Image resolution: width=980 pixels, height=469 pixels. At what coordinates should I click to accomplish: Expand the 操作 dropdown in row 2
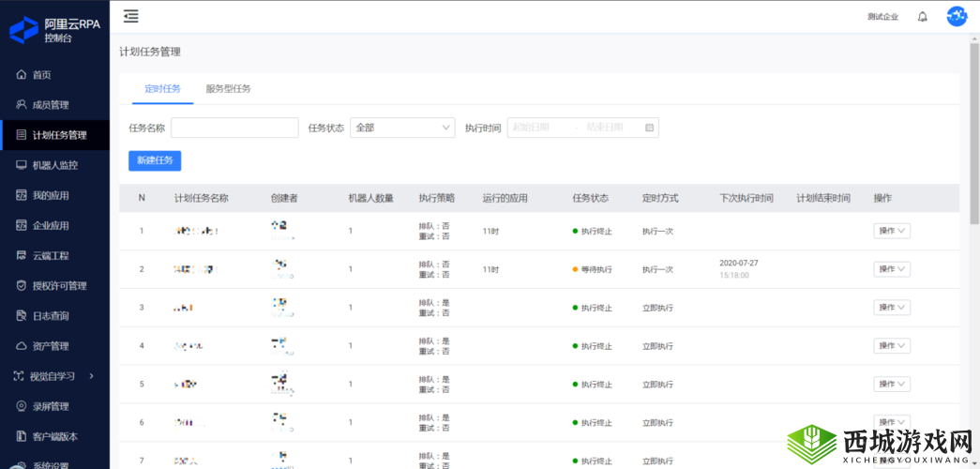coord(891,269)
